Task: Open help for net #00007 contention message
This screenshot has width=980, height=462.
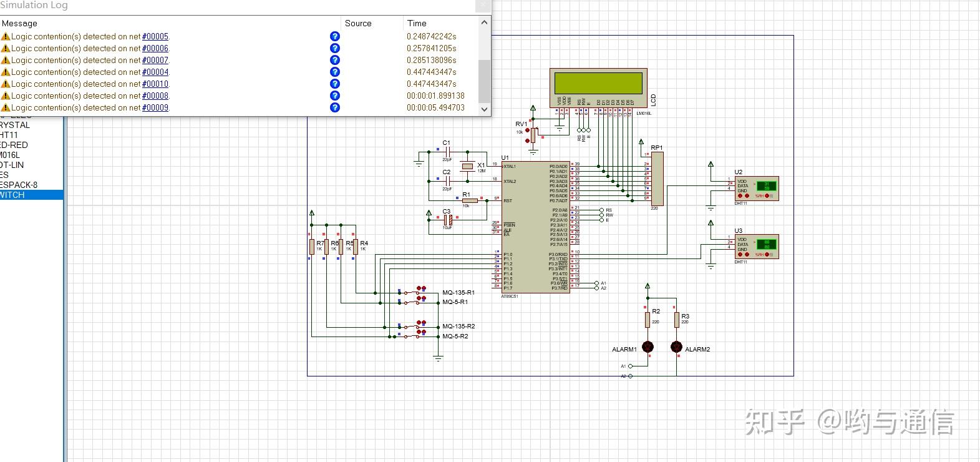Action: (x=335, y=60)
